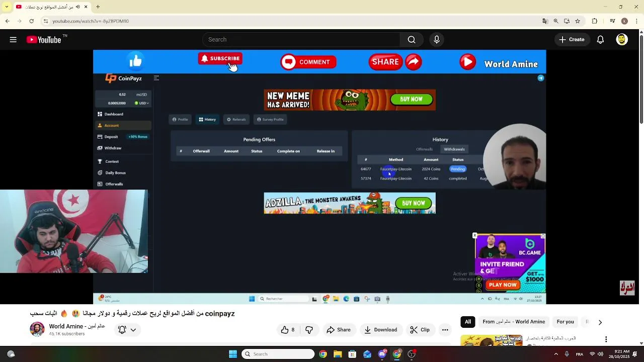Click the YouTube search magnifier button
This screenshot has height=362, width=644.
tap(412, 40)
